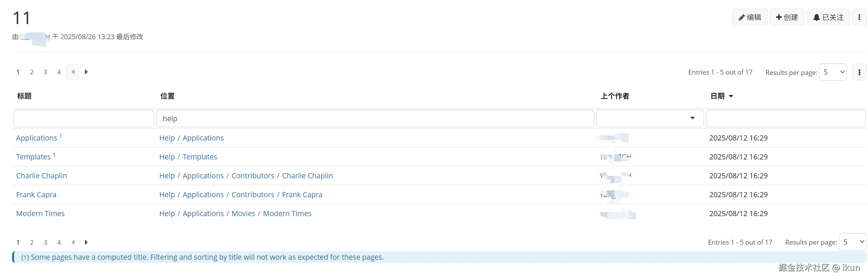Open top Results per page dropdown
Screen dimensions: 868x280
833,72
